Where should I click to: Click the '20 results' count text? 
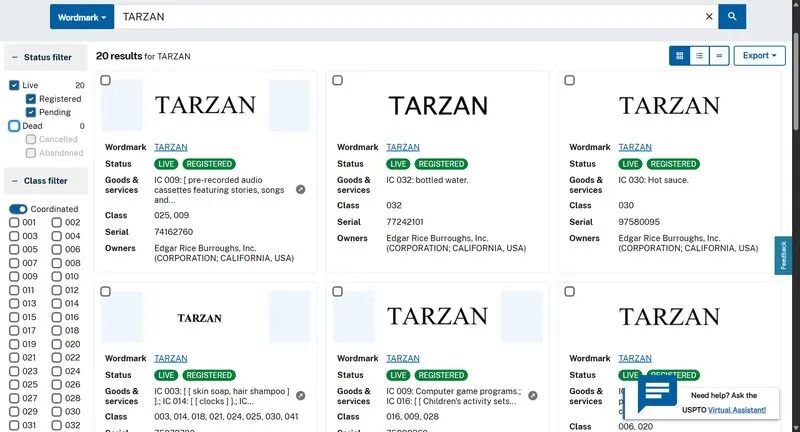(119, 56)
